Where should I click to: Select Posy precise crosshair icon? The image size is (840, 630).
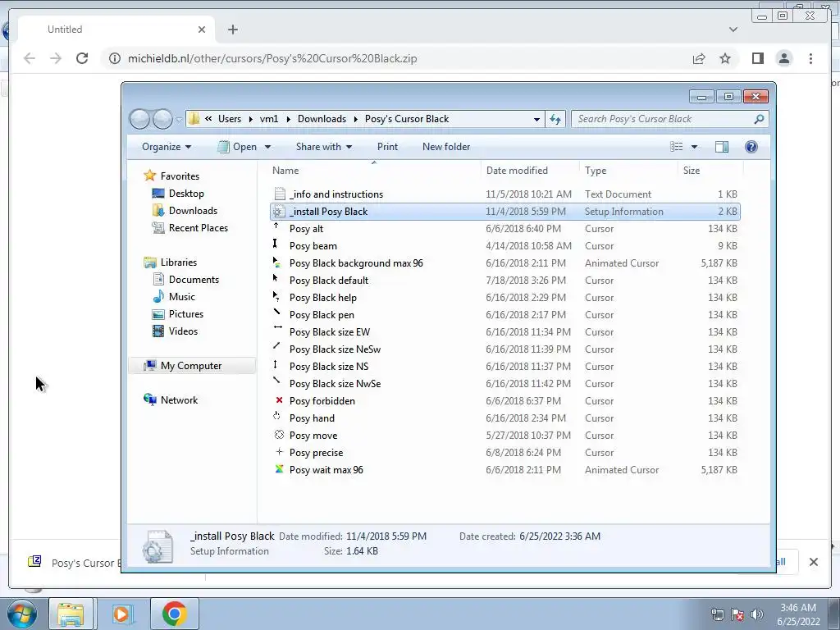[x=279, y=452]
